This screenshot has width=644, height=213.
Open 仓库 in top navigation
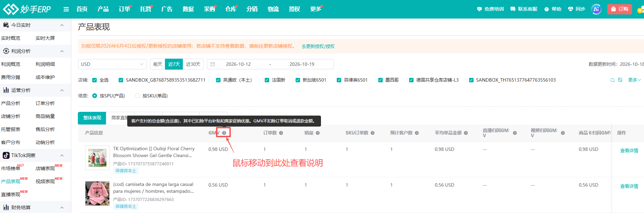pyautogui.click(x=231, y=9)
